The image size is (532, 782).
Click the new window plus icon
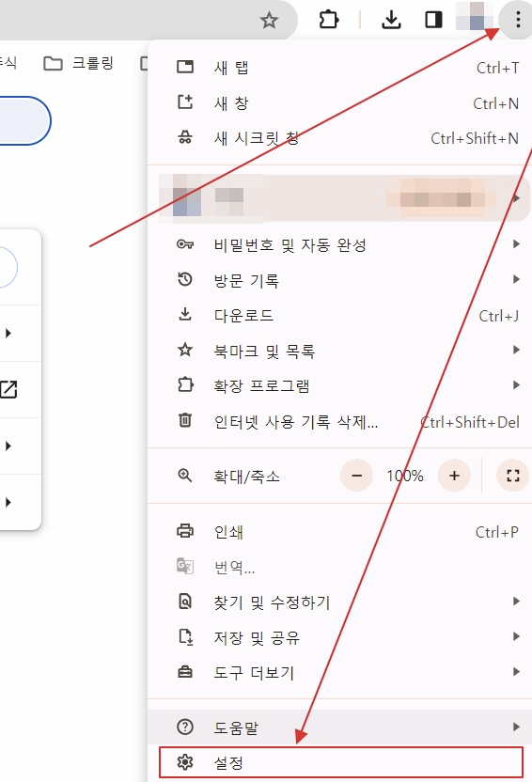click(x=185, y=102)
